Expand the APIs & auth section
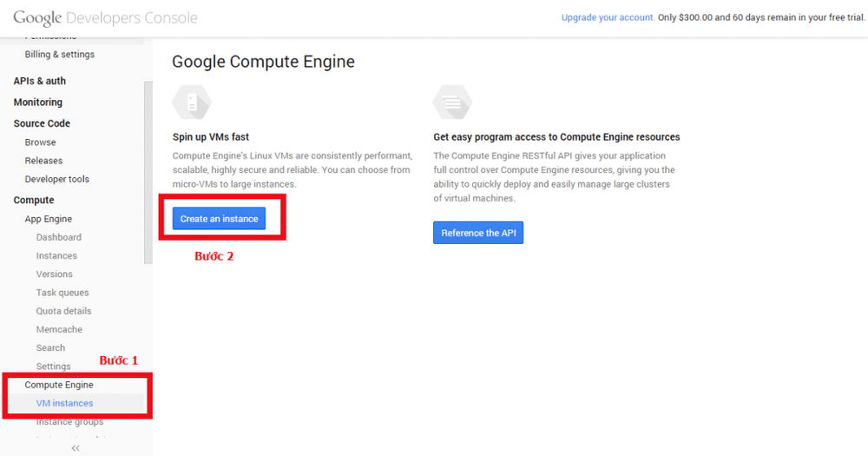This screenshot has height=456, width=868. 40,81
